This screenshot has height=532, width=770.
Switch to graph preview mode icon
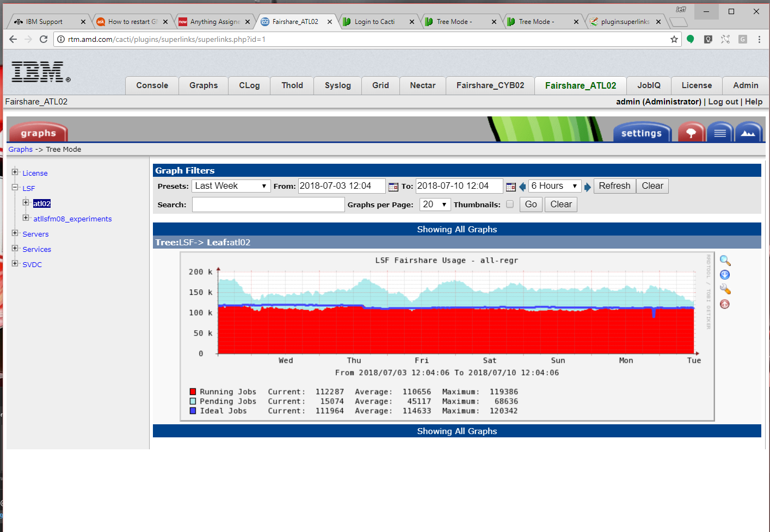click(749, 132)
